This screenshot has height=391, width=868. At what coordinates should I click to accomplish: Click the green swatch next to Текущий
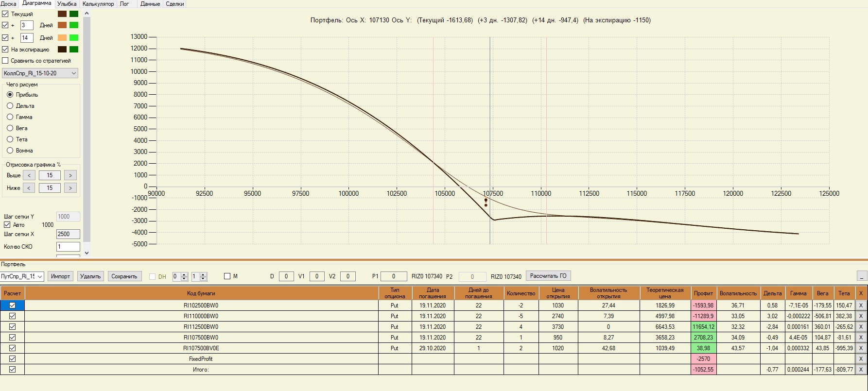click(74, 14)
